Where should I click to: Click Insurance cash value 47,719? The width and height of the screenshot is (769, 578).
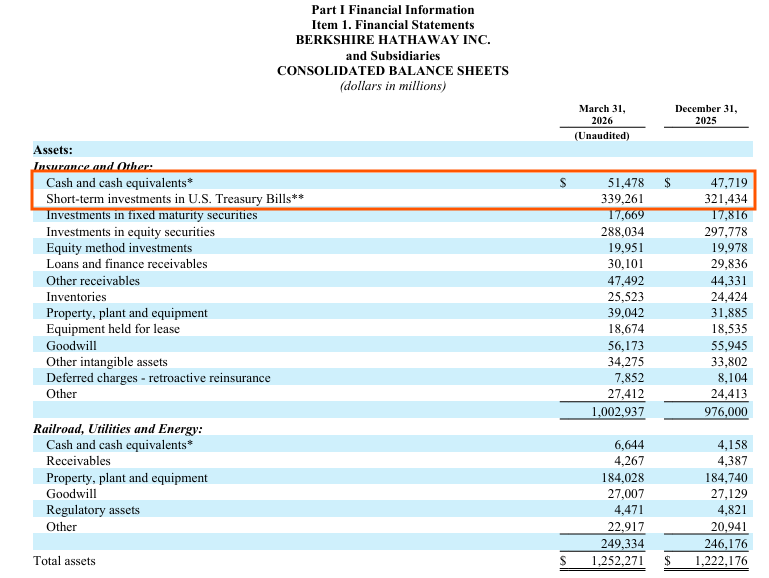729,182
